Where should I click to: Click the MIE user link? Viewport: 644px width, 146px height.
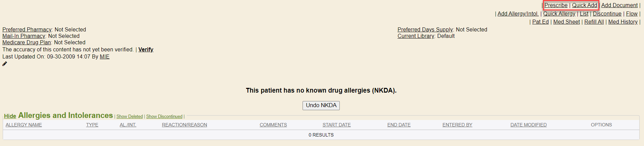pos(104,57)
